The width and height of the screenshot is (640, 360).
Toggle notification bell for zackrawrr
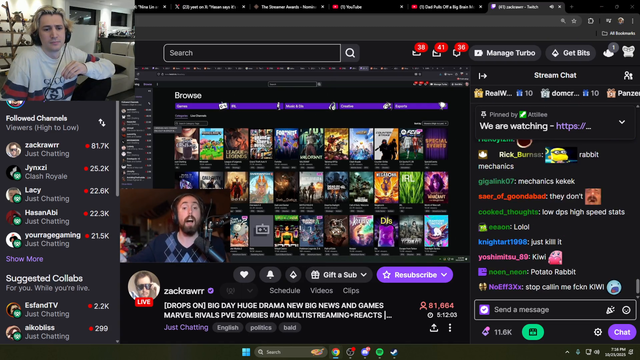tap(270, 275)
